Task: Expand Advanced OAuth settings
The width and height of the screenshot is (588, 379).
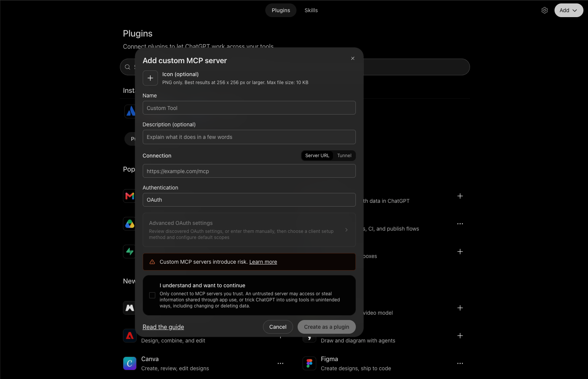Action: click(x=249, y=230)
